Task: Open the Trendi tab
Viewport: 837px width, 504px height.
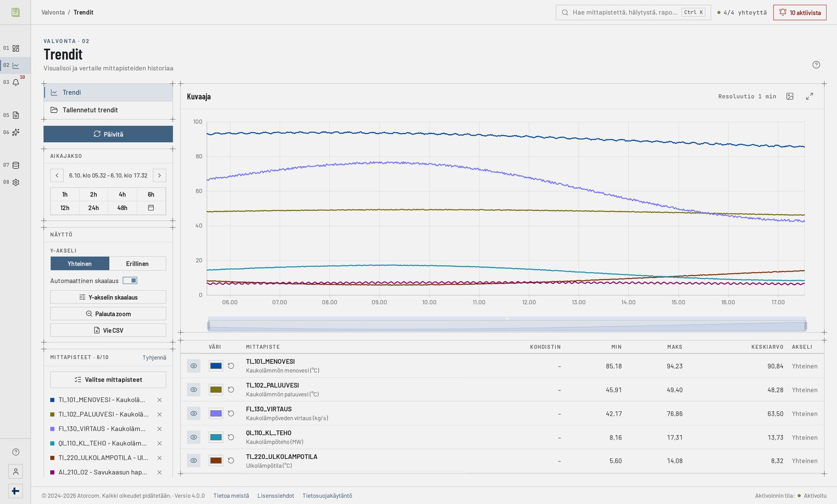Action: (x=108, y=92)
